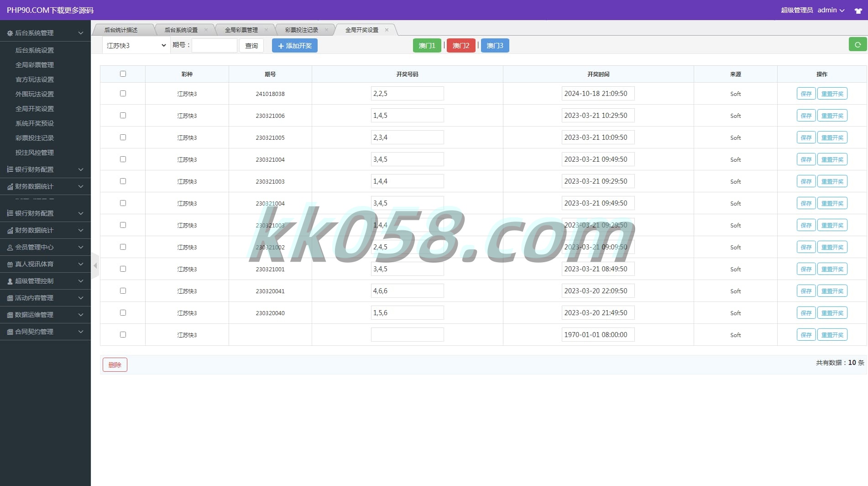Close the 彩票投注记录 tab
The image size is (868, 486).
click(326, 30)
